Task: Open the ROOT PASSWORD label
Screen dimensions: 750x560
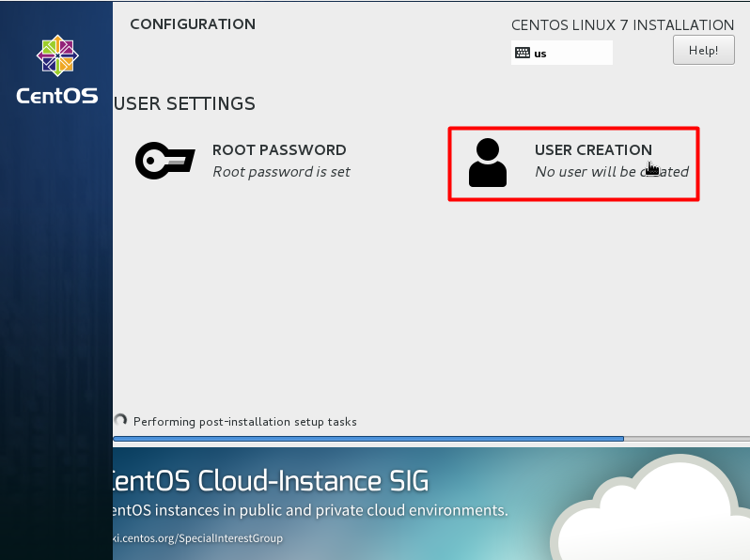Action: (x=279, y=150)
